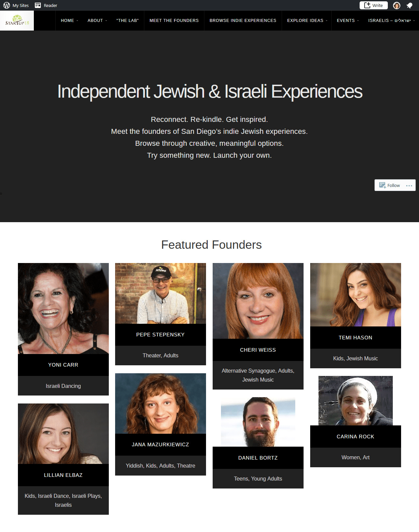Expand the About menu dropdown

point(97,21)
